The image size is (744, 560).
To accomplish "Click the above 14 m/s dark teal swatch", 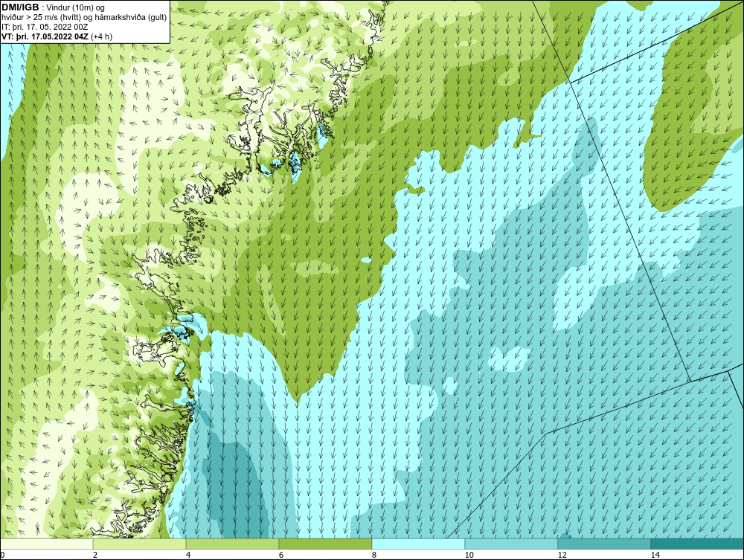I will (x=698, y=544).
